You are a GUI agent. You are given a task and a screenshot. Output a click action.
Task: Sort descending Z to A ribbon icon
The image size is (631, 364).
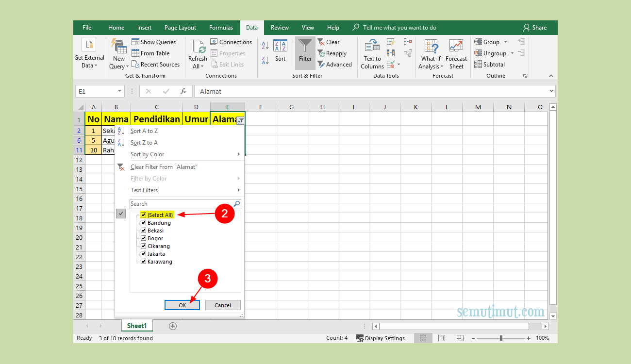265,61
